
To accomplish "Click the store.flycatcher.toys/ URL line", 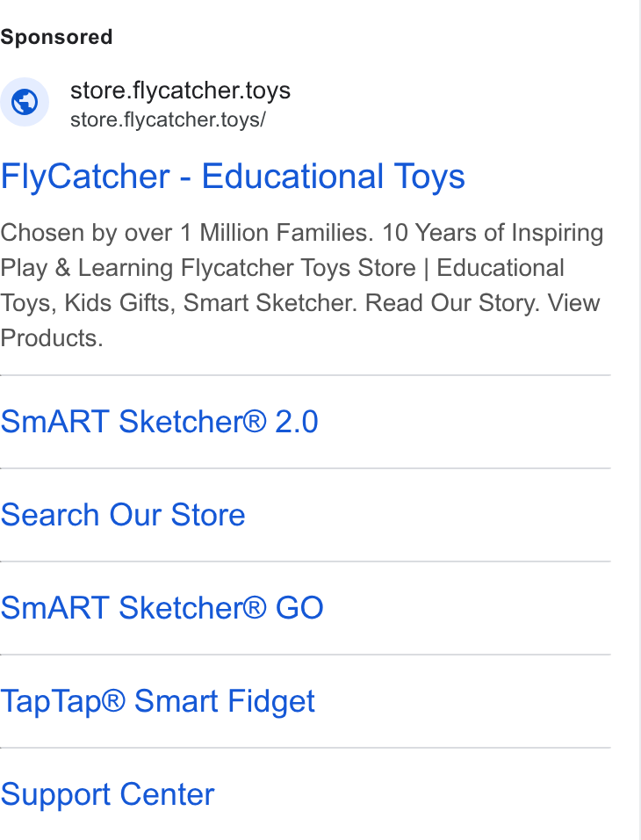I will [168, 119].
